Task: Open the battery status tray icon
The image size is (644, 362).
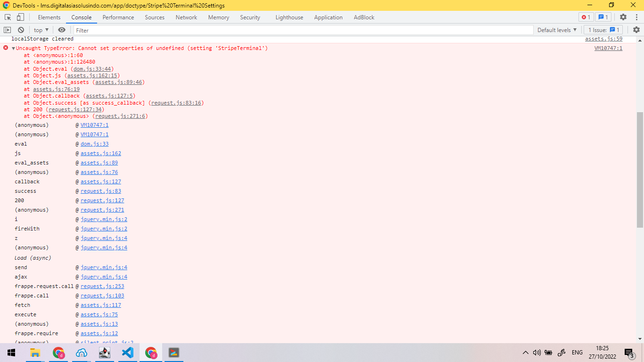Action: pyautogui.click(x=548, y=353)
